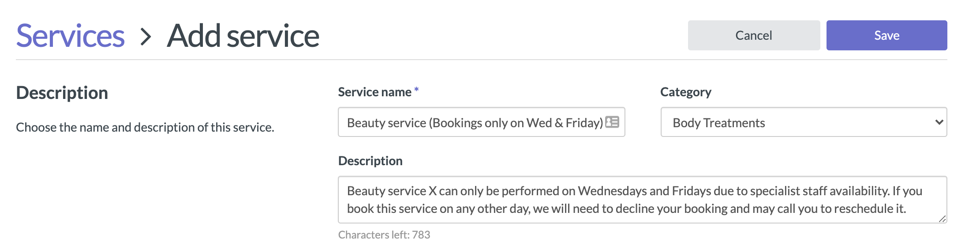Click the Characters left counter
Screen dimensions: 980x250
point(384,235)
